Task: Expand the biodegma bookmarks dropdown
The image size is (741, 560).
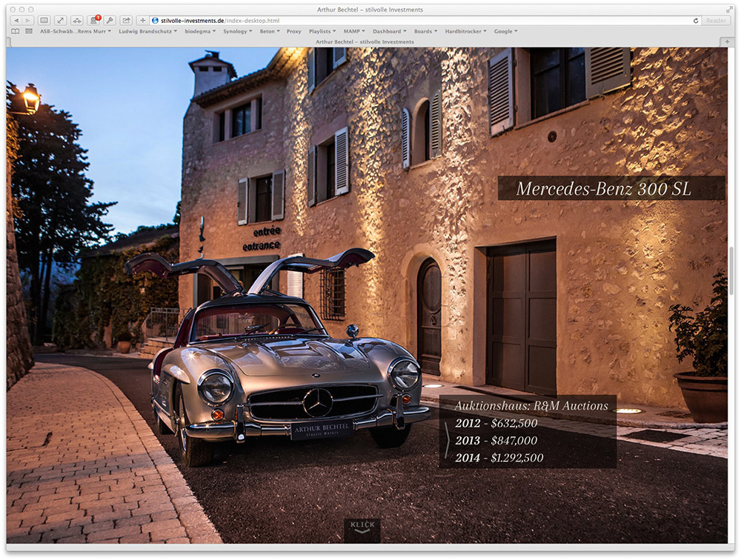Action: [200, 31]
